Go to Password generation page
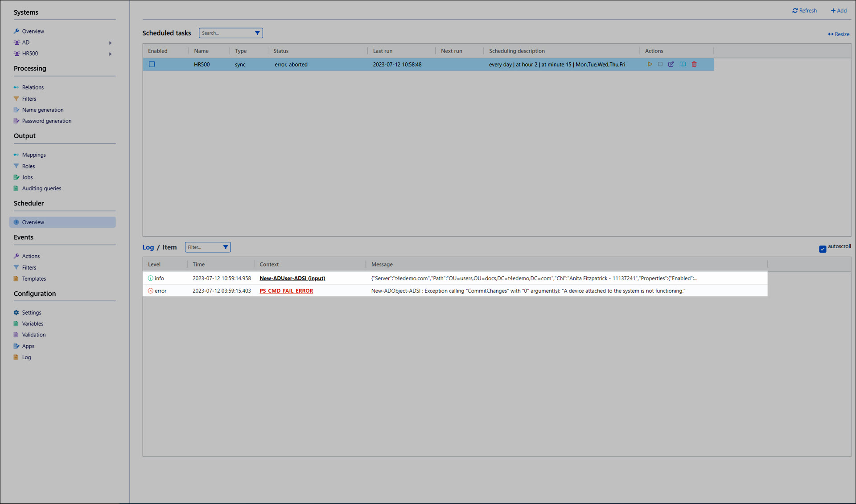 (x=47, y=121)
